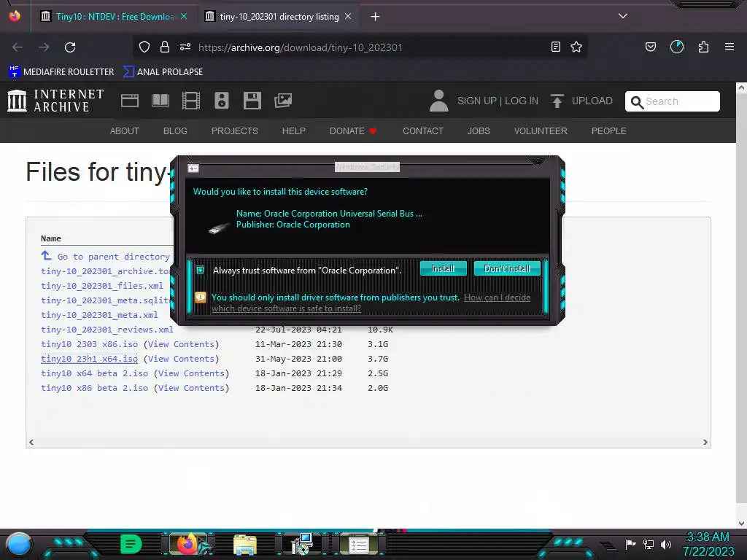This screenshot has height=560, width=747.
Task: Download tiny10 2303 x86.iso
Action: [x=89, y=344]
